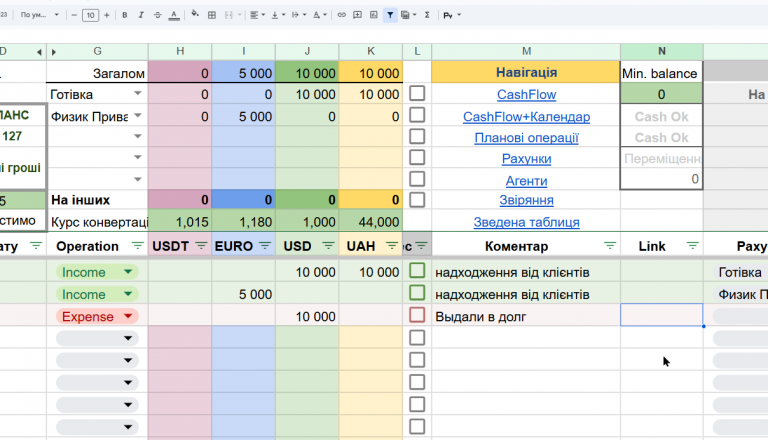The width and height of the screenshot is (768, 440).
Task: Open filter on USDT column header
Action: point(201,245)
